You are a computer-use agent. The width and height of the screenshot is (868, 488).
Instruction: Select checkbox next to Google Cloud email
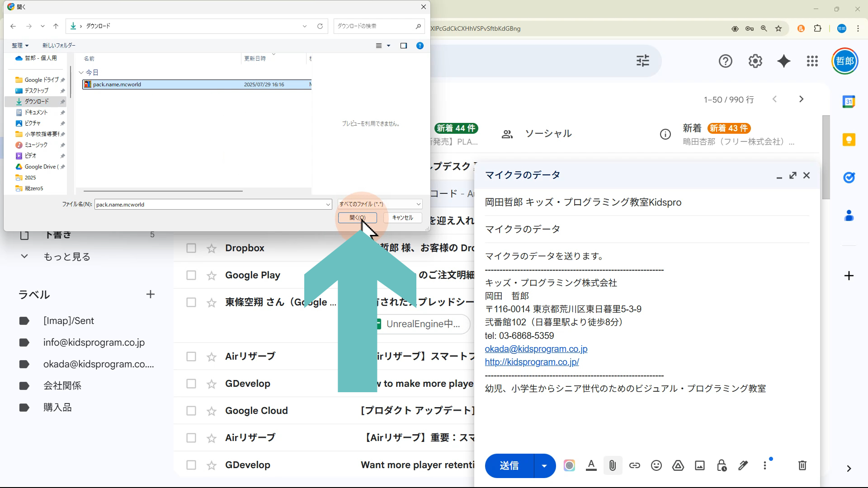pyautogui.click(x=191, y=411)
